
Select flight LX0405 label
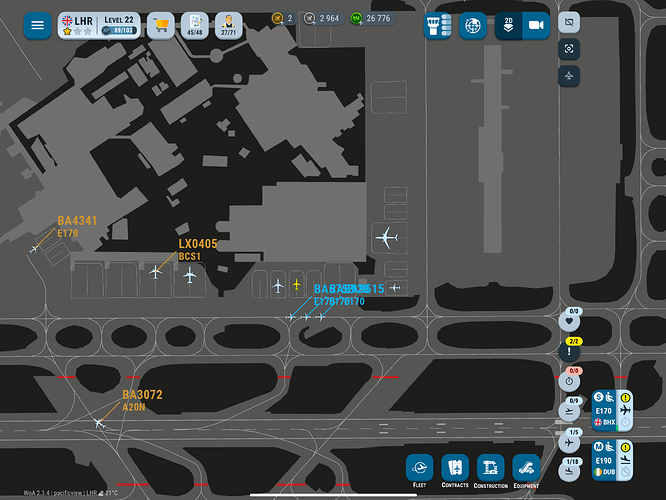(198, 244)
